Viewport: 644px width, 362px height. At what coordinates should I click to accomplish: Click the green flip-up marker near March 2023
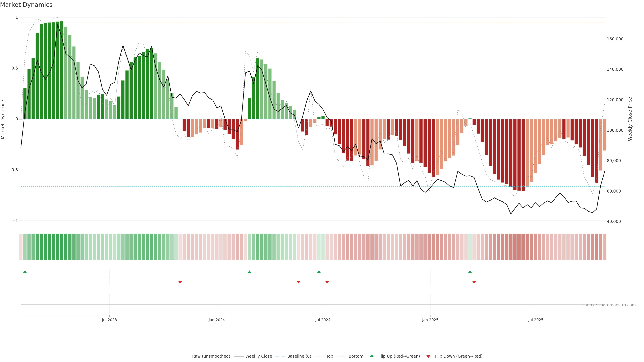click(25, 272)
